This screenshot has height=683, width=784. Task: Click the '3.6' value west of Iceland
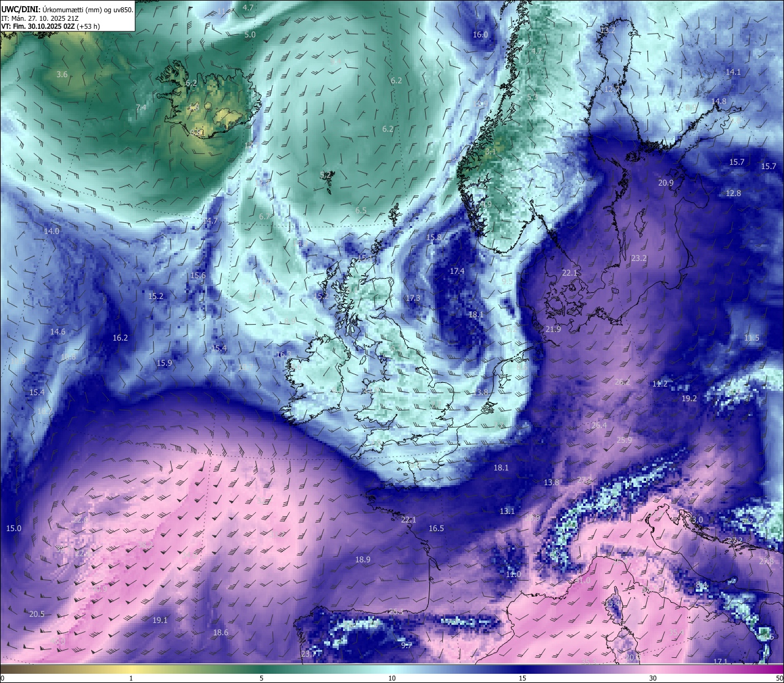[x=62, y=74]
